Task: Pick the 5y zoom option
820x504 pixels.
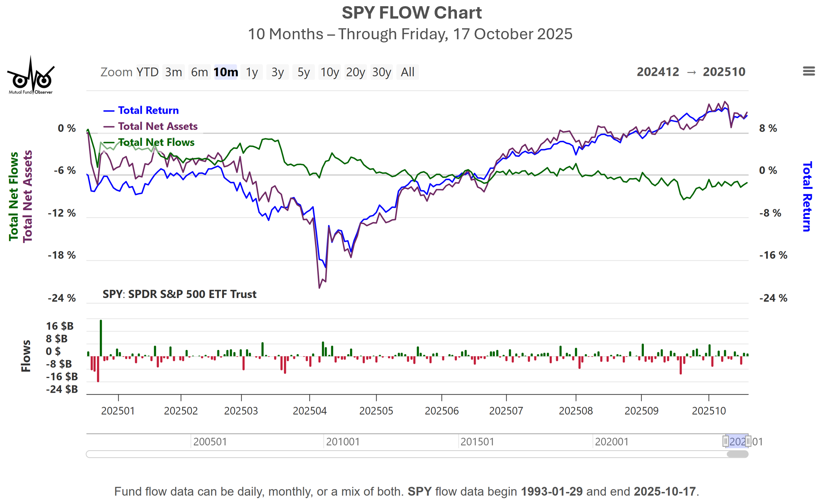Action: (303, 72)
